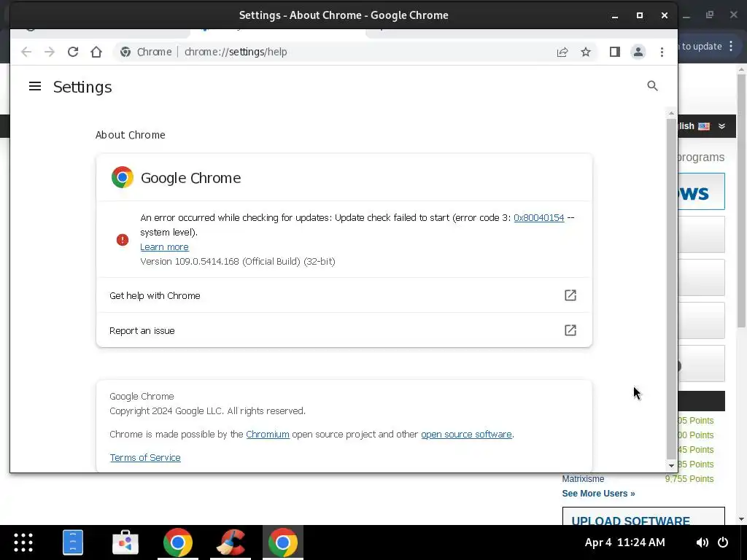Go to the Home page icon

[96, 52]
